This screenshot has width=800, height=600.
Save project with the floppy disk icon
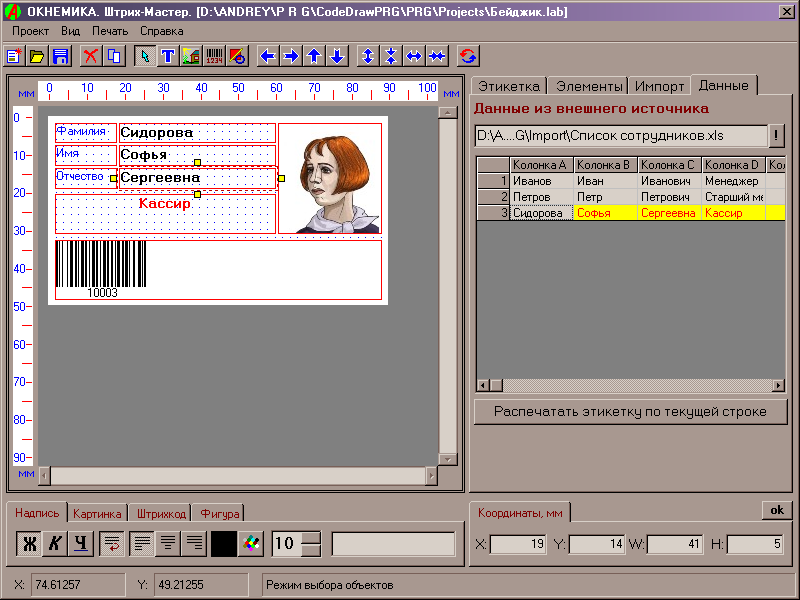pyautogui.click(x=60, y=56)
